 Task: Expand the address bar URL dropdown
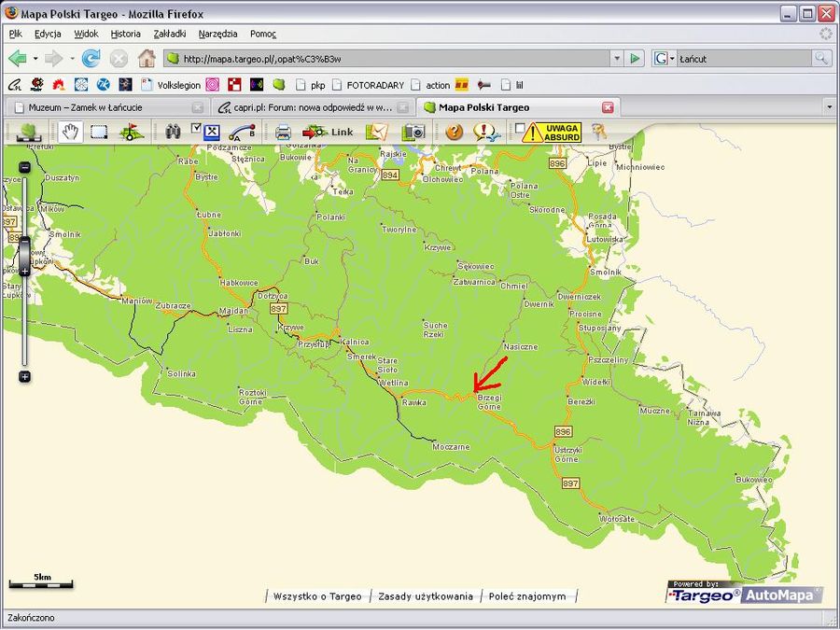coord(616,58)
